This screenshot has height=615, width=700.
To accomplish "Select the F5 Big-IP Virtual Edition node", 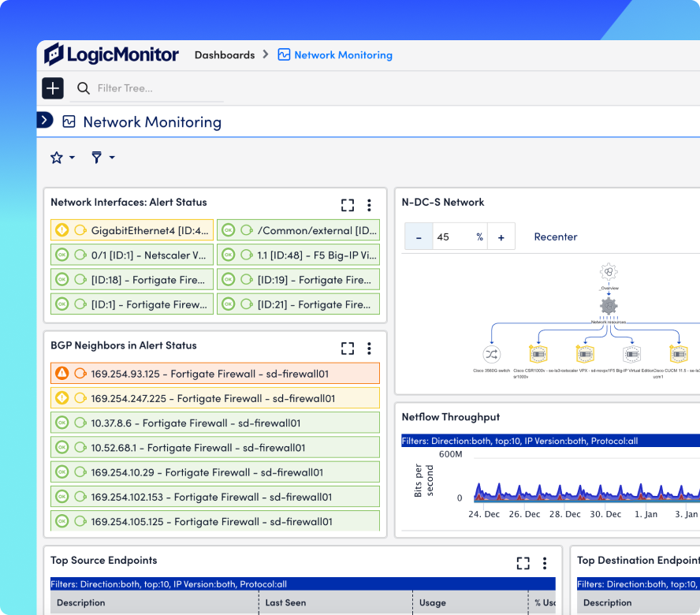I will (x=631, y=355).
